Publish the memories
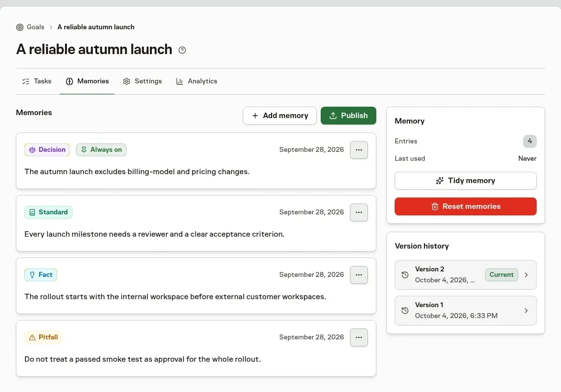The image size is (561, 392). point(349,116)
